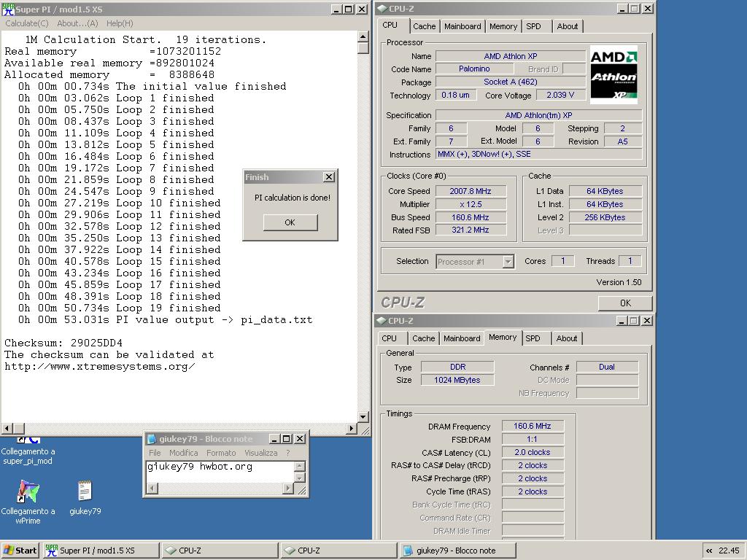
Task: Select CPU tab in lower CPU-Z window
Action: (x=390, y=338)
